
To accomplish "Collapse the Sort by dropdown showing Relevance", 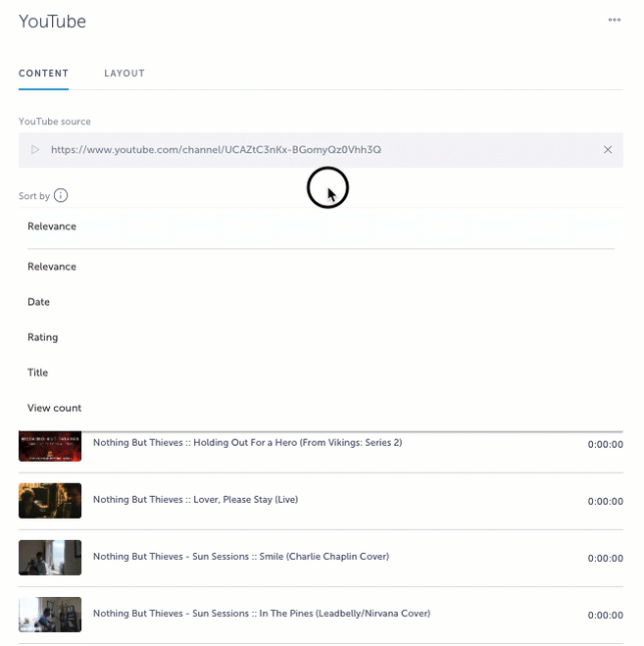I will pos(321,226).
